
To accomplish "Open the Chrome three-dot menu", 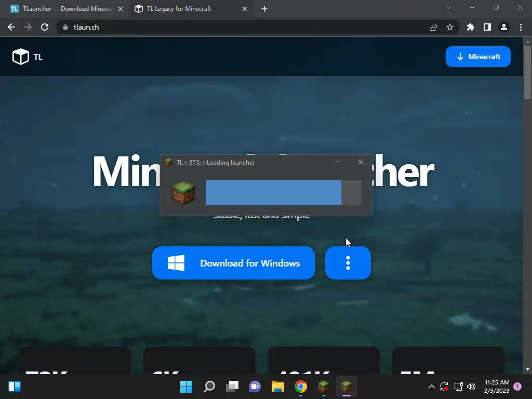I will click(x=521, y=27).
